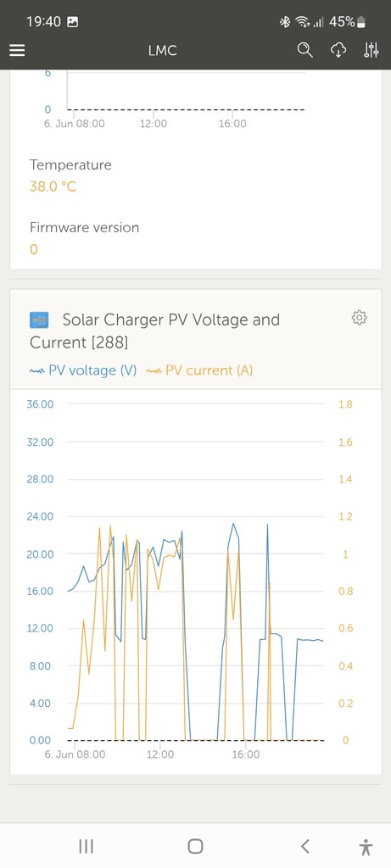This screenshot has height=868, width=391.
Task: Tap the LMC installation title
Action: click(x=163, y=50)
